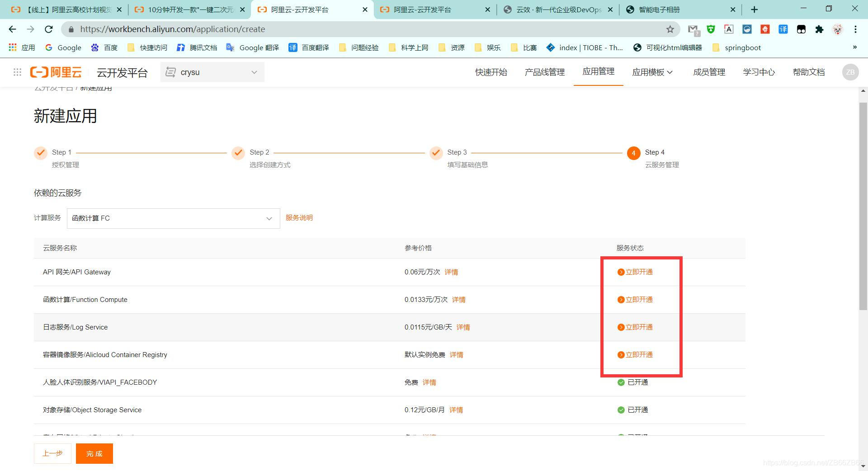This screenshot has height=471, width=868.
Task: Open a new browser tab
Action: click(x=754, y=9)
